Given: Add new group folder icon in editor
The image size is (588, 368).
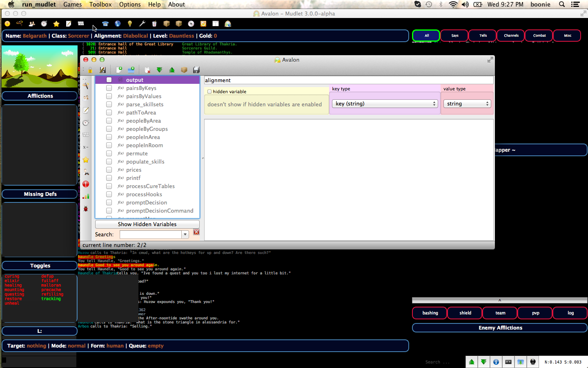Looking at the screenshot, I should pos(131,70).
